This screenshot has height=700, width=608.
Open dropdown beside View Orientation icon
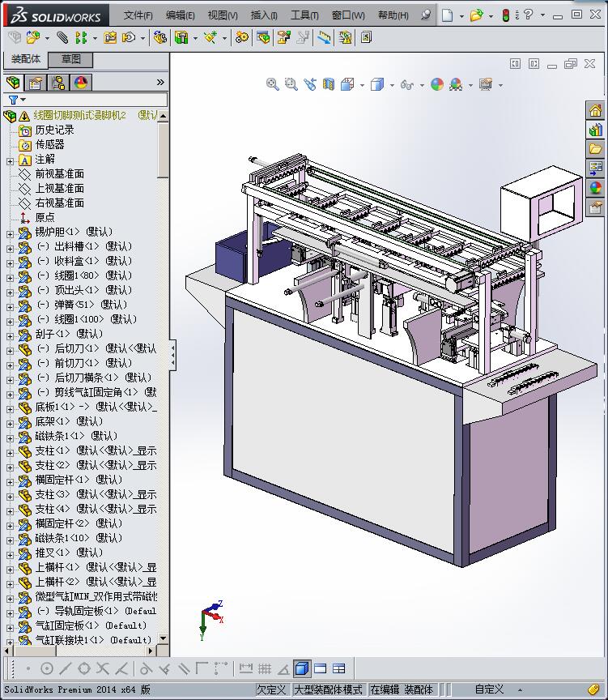pyautogui.click(x=362, y=85)
